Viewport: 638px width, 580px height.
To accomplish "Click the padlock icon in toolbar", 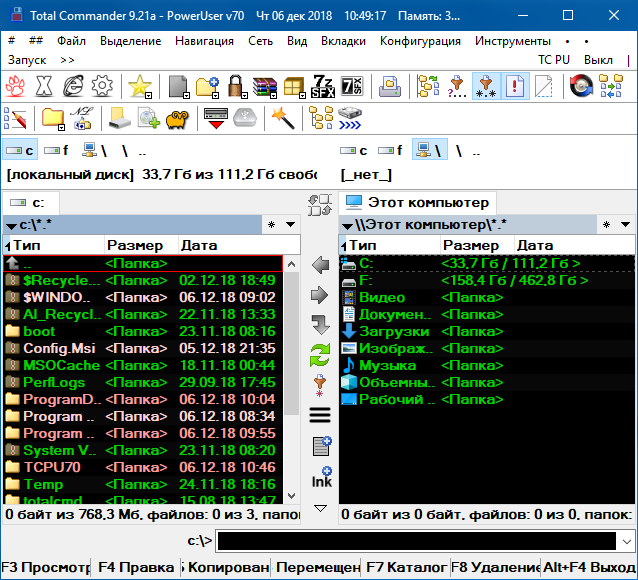I will (236, 87).
